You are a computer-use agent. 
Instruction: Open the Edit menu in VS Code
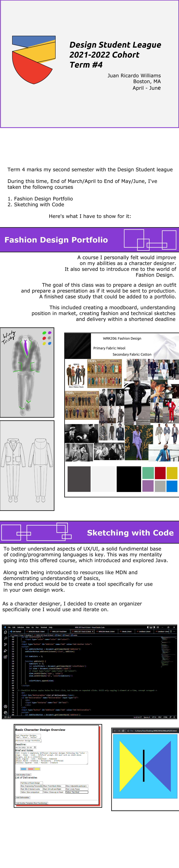[x=14, y=627]
